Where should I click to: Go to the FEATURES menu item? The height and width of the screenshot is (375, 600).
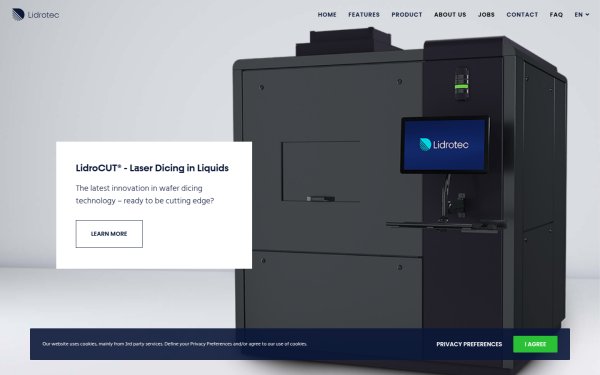[x=364, y=15]
